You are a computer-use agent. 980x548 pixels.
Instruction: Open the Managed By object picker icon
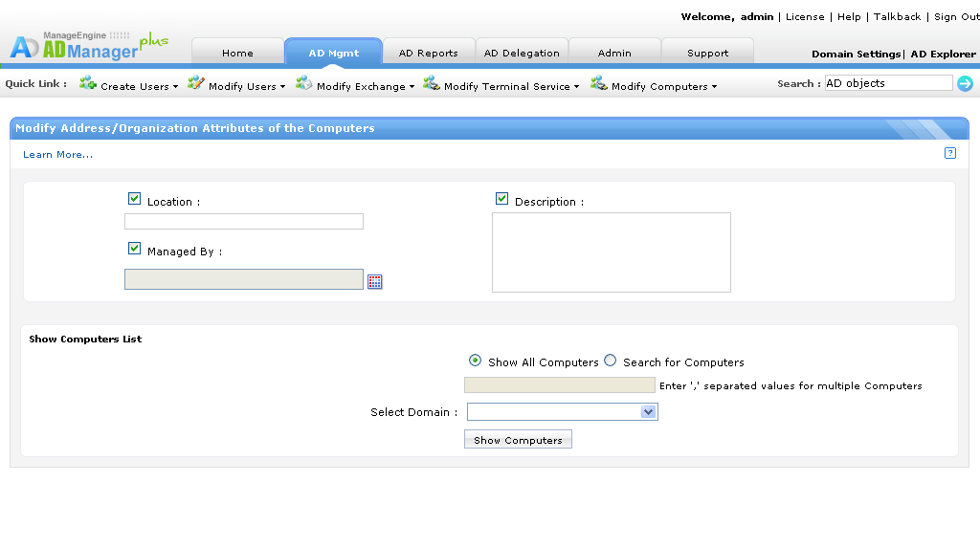(x=375, y=281)
